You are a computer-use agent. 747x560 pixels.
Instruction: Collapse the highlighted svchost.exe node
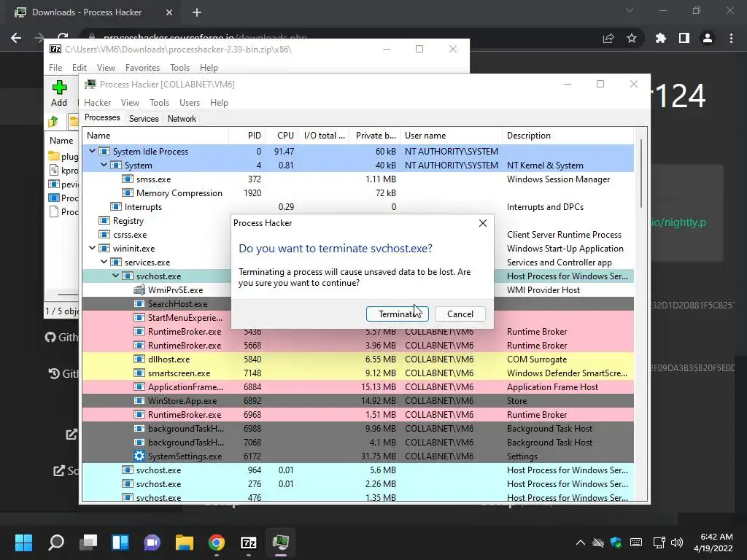[115, 275]
